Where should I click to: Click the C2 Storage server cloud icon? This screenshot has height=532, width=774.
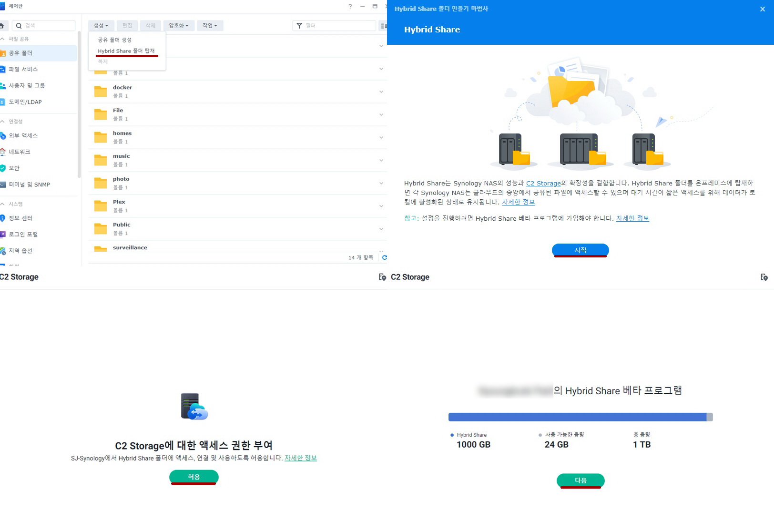pyautogui.click(x=194, y=406)
